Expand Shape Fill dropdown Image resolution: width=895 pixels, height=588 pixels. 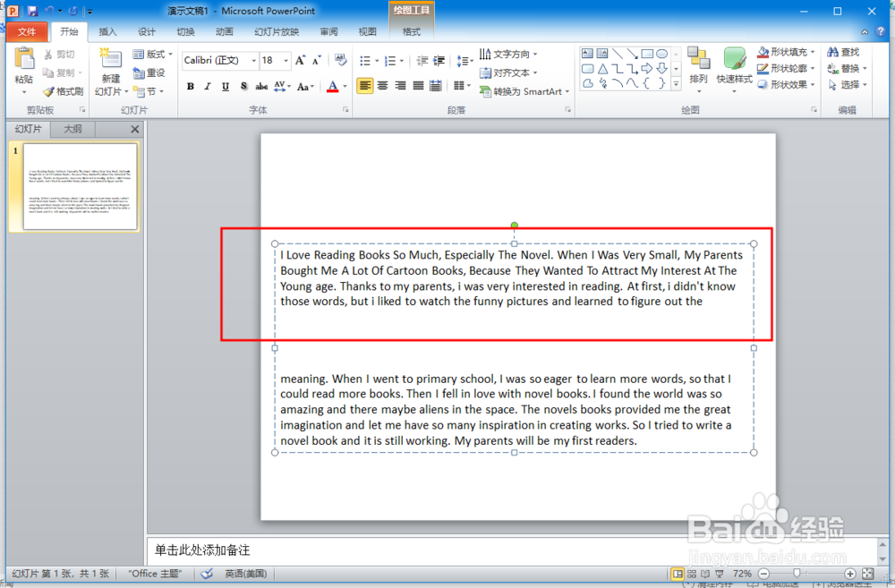click(x=813, y=52)
